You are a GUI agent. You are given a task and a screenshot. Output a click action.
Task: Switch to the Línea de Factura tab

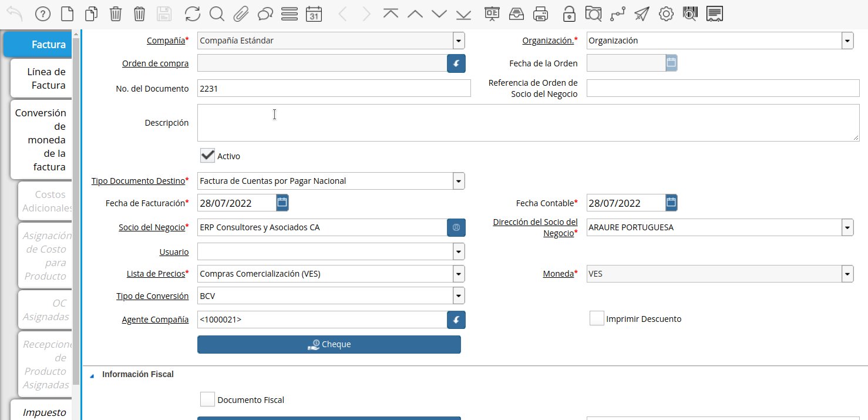coord(41,79)
